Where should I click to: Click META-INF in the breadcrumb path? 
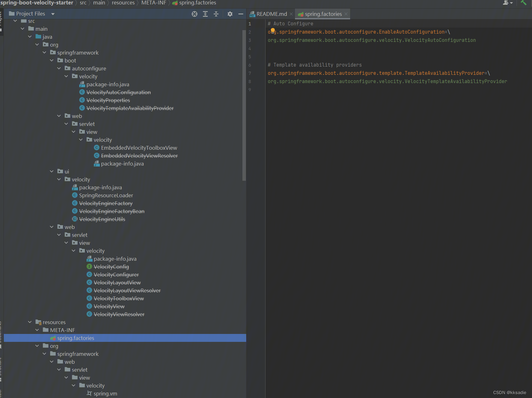(154, 3)
